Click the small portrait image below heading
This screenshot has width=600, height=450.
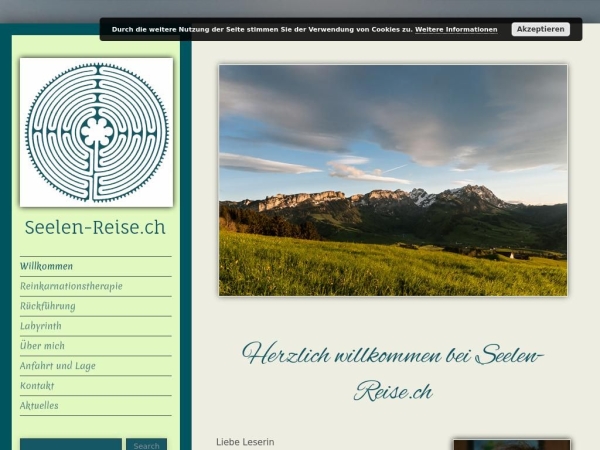coord(511,444)
